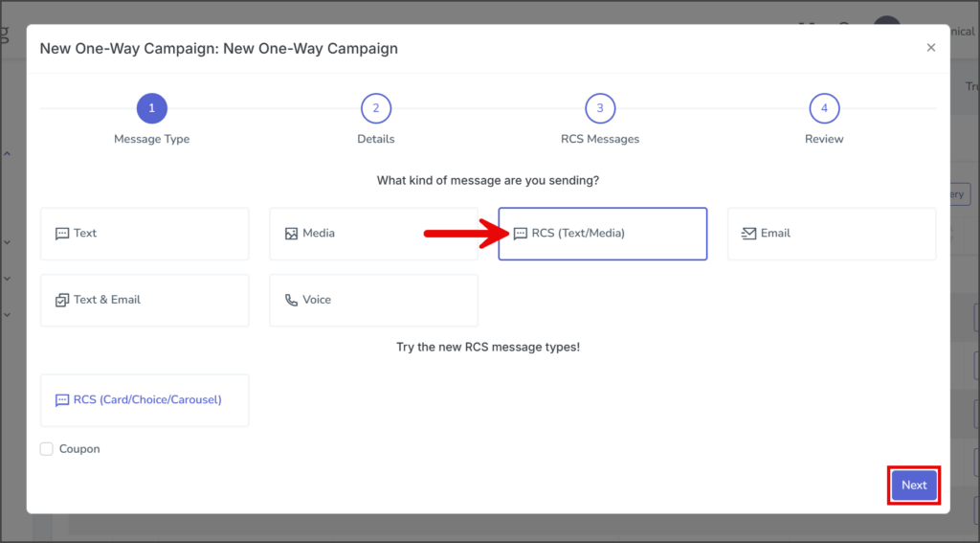The image size is (980, 543).
Task: Enable the Coupon checkbox
Action: point(46,449)
